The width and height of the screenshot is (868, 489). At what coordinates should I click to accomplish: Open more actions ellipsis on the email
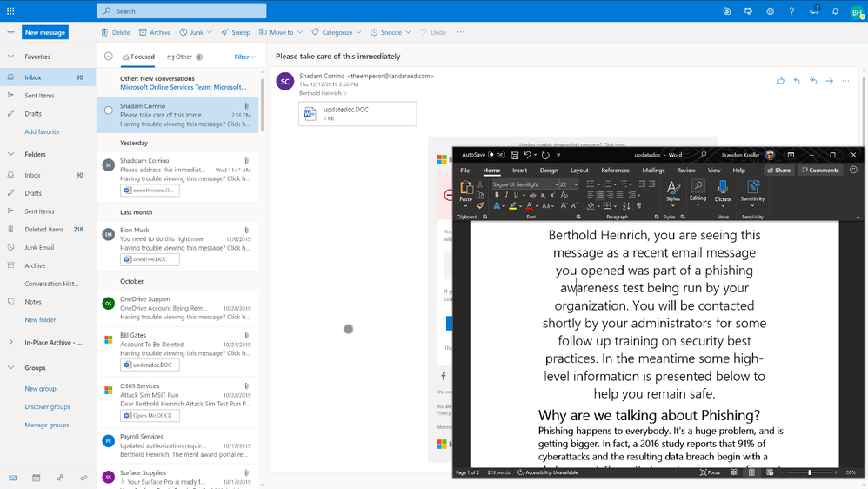[845, 81]
